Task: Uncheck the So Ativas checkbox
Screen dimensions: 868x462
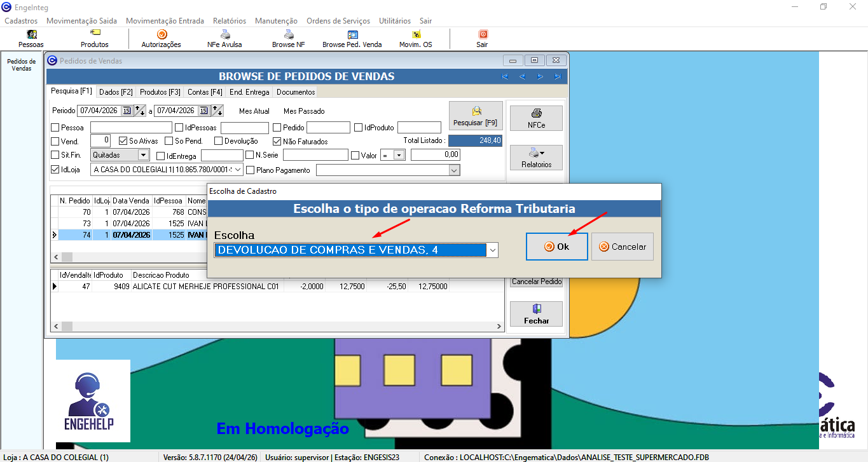Action: (124, 141)
